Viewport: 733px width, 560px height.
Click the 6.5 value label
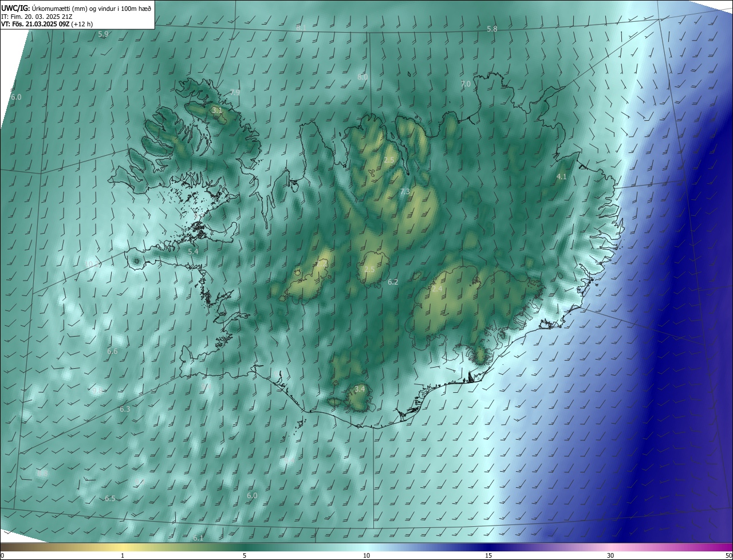coord(110,498)
